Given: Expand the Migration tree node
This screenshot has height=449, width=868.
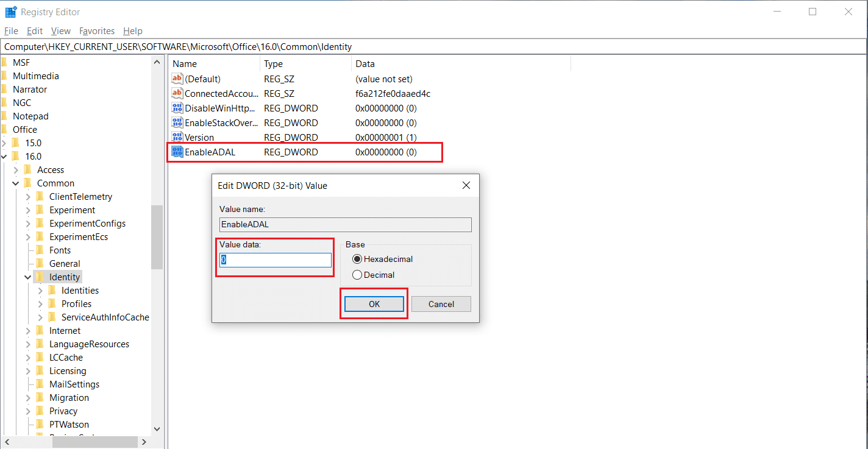Looking at the screenshot, I should click(28, 398).
